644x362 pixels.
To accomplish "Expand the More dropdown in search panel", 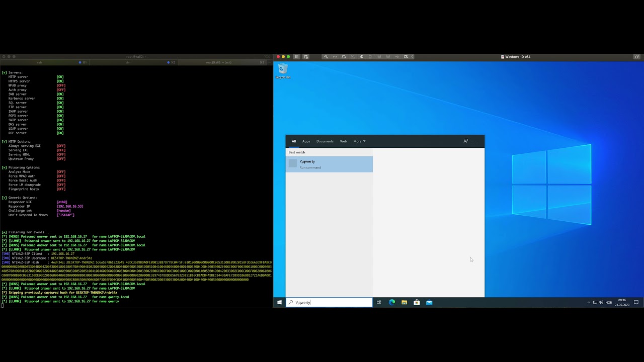I will coord(359,141).
